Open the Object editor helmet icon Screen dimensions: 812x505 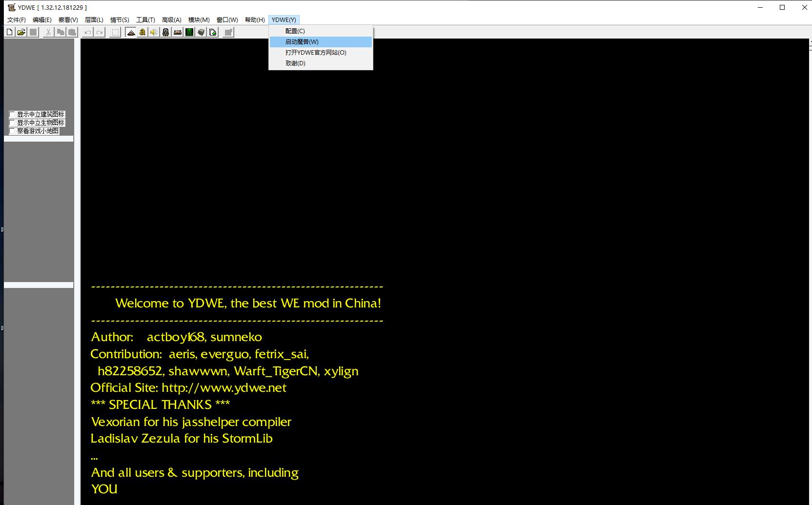coord(166,32)
